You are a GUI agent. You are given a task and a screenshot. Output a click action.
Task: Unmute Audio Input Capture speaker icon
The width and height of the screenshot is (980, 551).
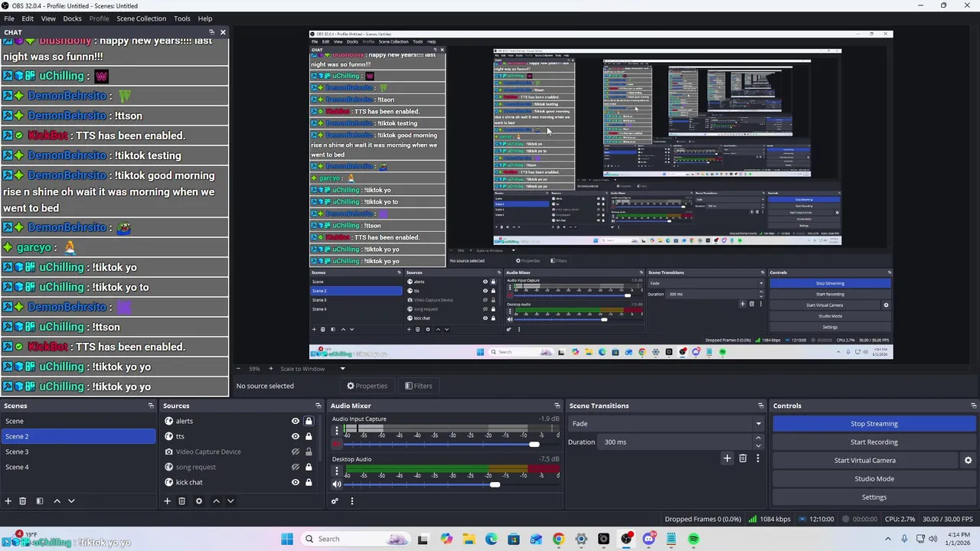336,445
